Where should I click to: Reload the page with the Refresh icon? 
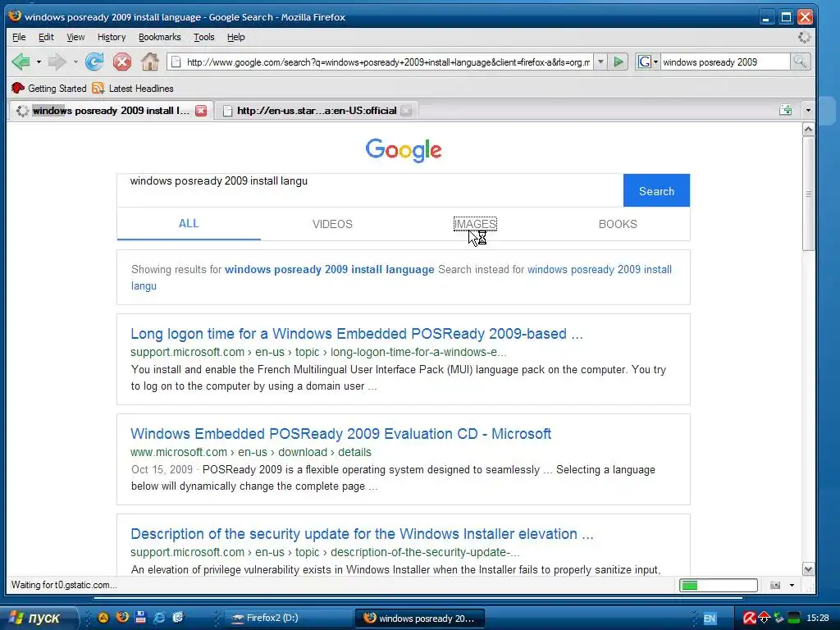94,62
